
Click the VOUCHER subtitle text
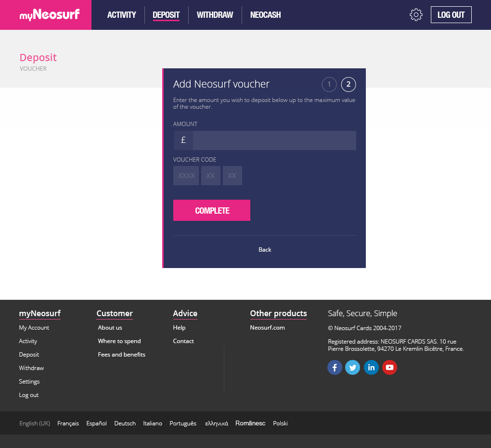pyautogui.click(x=33, y=68)
